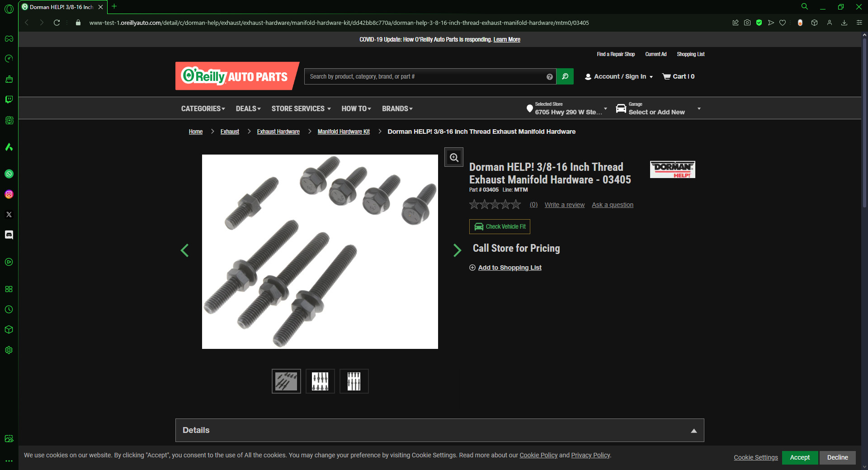
Task: Open Garage Select or Add New dropdown
Action: (x=658, y=108)
